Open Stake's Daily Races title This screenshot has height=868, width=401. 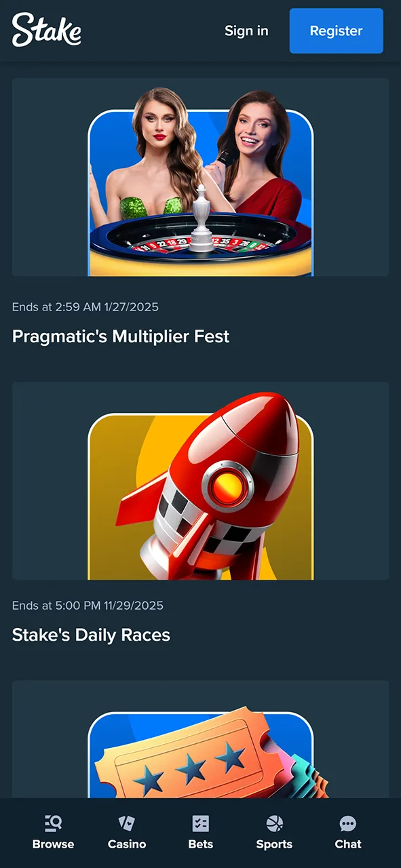pos(91,635)
